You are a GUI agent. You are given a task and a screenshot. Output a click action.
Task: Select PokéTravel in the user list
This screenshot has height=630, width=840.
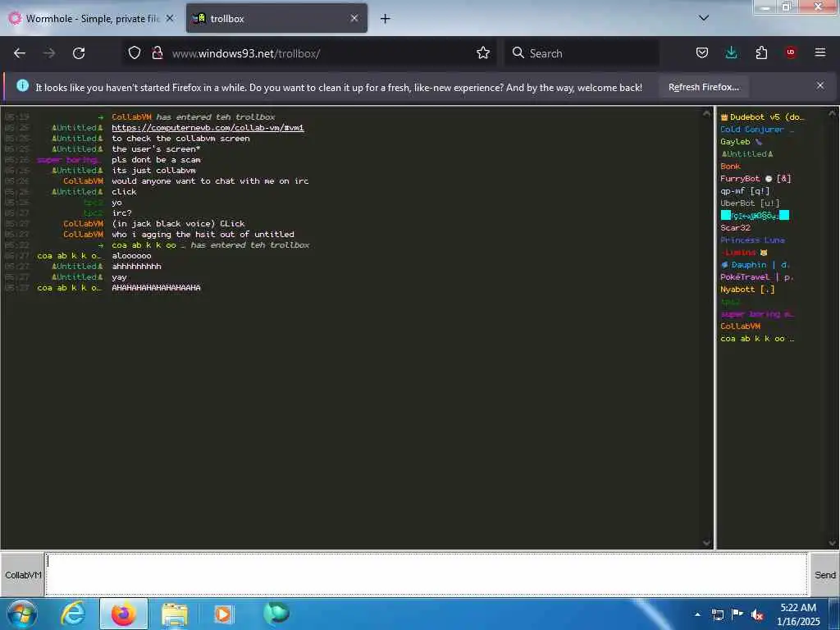[x=756, y=277]
